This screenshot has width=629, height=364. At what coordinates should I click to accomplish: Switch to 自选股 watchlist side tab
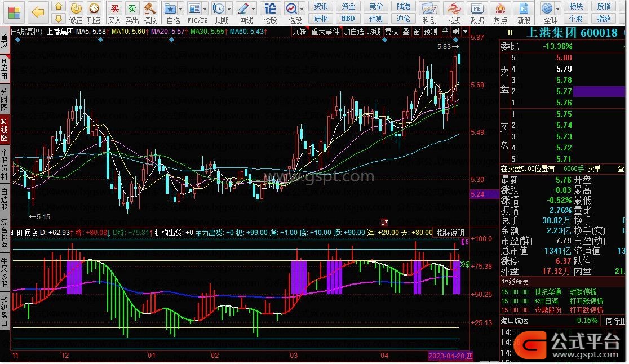click(5, 199)
